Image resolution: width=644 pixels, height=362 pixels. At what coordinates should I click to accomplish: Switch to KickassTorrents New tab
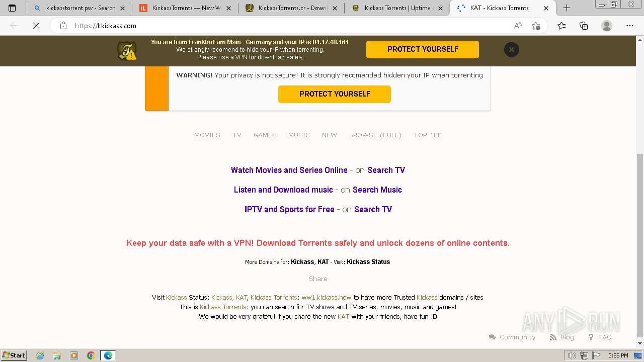[182, 8]
